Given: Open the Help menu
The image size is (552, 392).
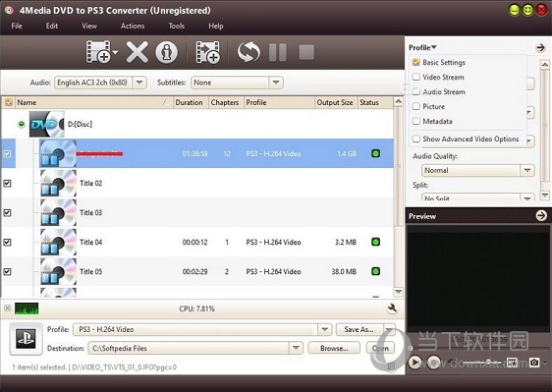Looking at the screenshot, I should click(216, 26).
